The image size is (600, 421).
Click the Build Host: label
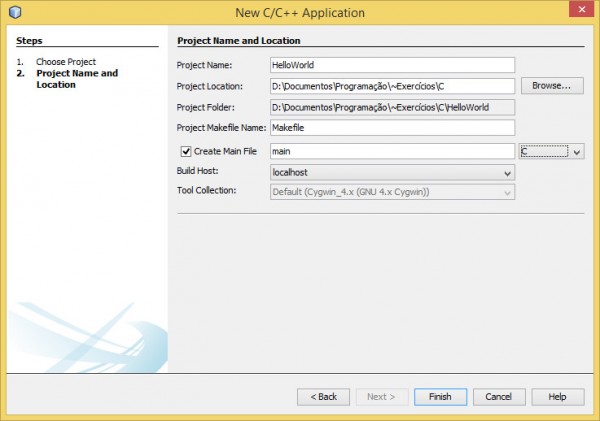pos(197,171)
